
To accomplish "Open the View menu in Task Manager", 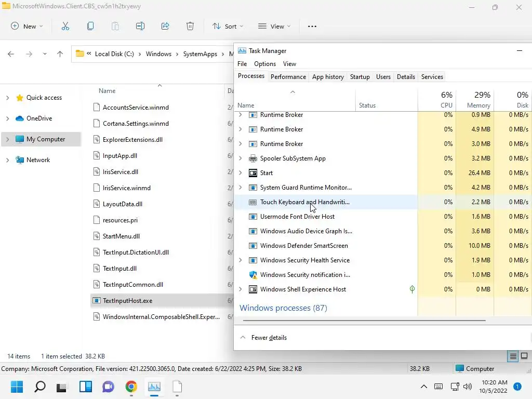I will [x=289, y=64].
